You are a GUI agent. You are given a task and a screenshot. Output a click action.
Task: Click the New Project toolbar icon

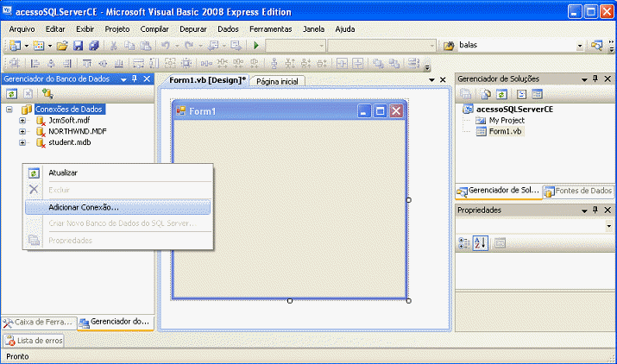pos(15,46)
